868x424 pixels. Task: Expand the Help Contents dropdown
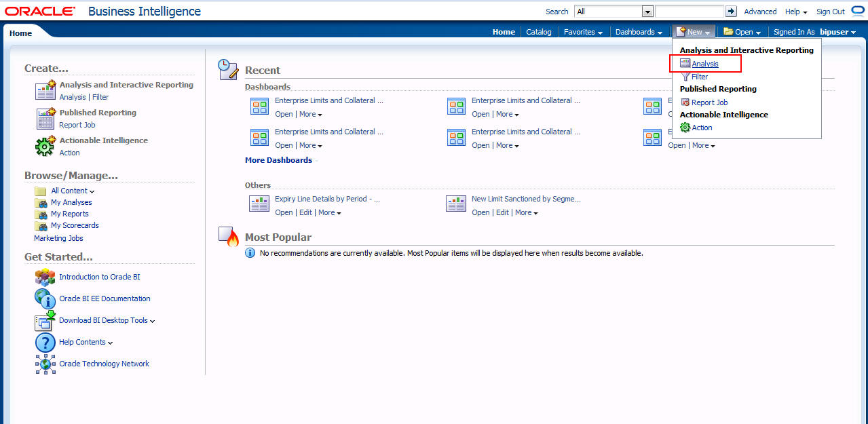coord(110,343)
